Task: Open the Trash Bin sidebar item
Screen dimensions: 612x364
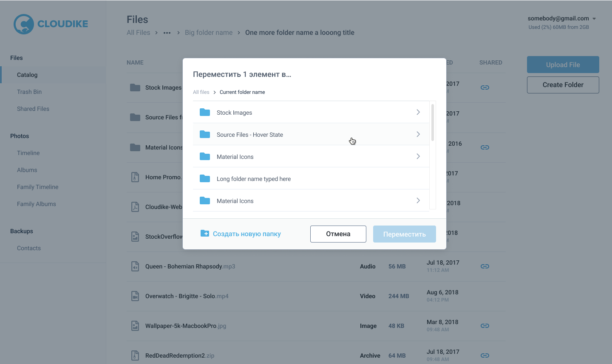Action: tap(29, 92)
